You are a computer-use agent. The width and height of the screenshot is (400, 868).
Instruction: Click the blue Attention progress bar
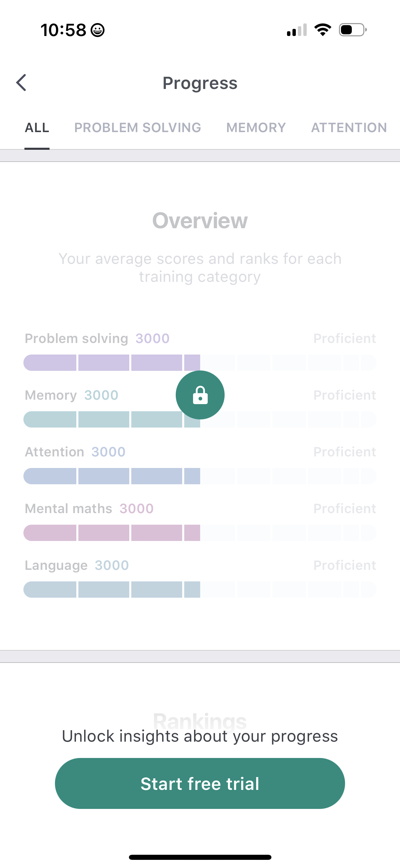click(x=112, y=476)
